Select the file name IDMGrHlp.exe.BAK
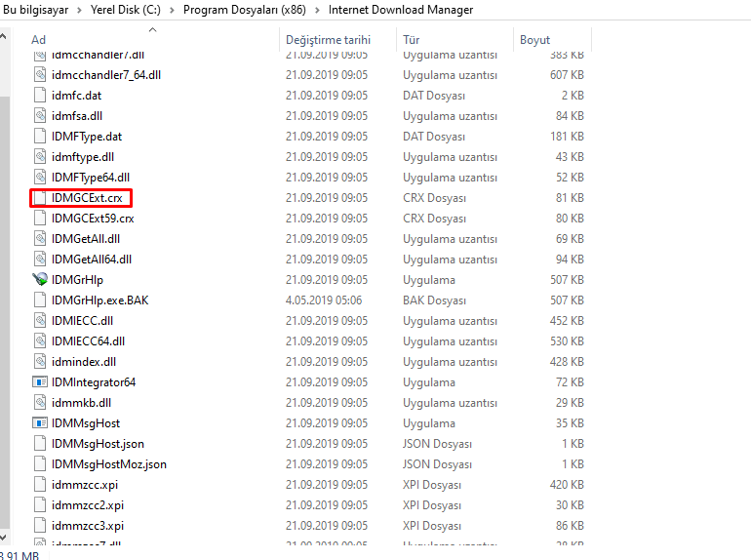Image resolution: width=751 pixels, height=560 pixels. click(x=100, y=300)
